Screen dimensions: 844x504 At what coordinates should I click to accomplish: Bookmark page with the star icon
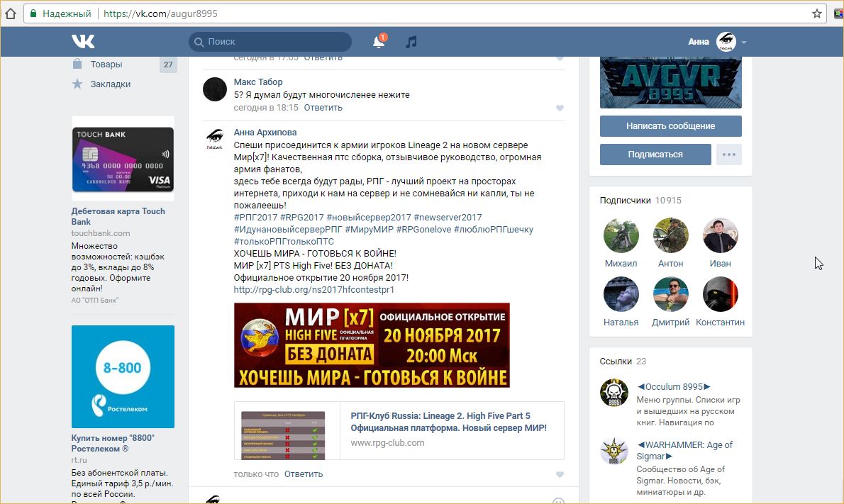pyautogui.click(x=816, y=13)
